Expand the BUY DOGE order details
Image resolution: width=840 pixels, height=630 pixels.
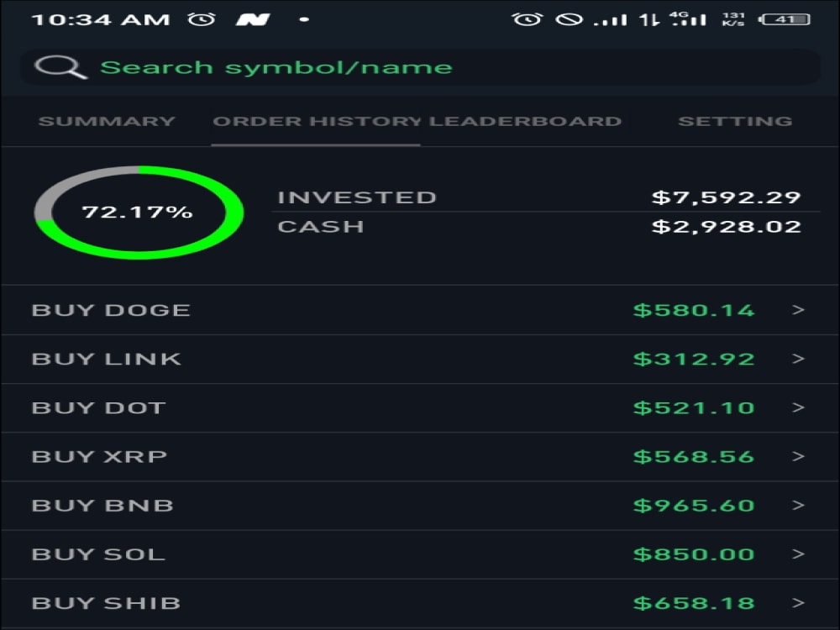coord(420,310)
